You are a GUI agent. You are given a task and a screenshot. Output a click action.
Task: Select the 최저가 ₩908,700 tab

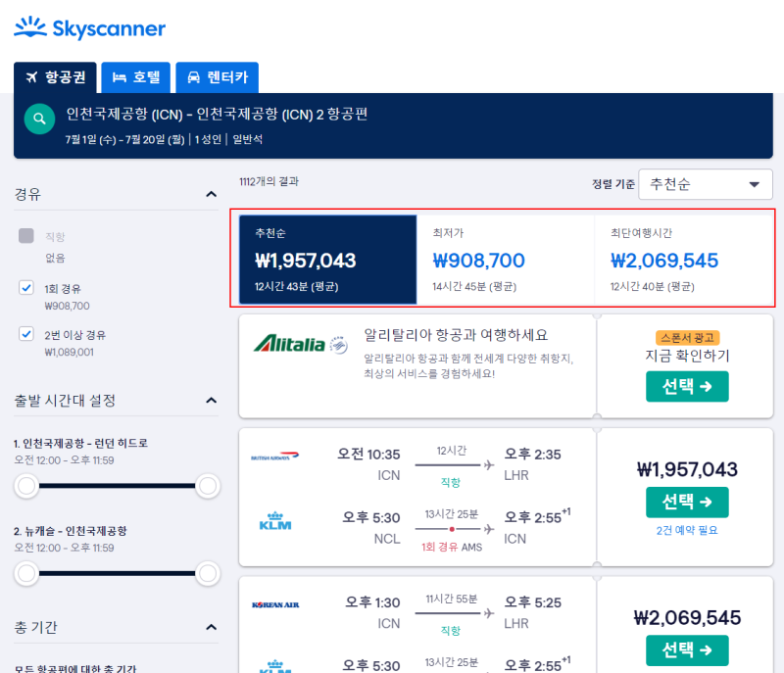click(506, 260)
